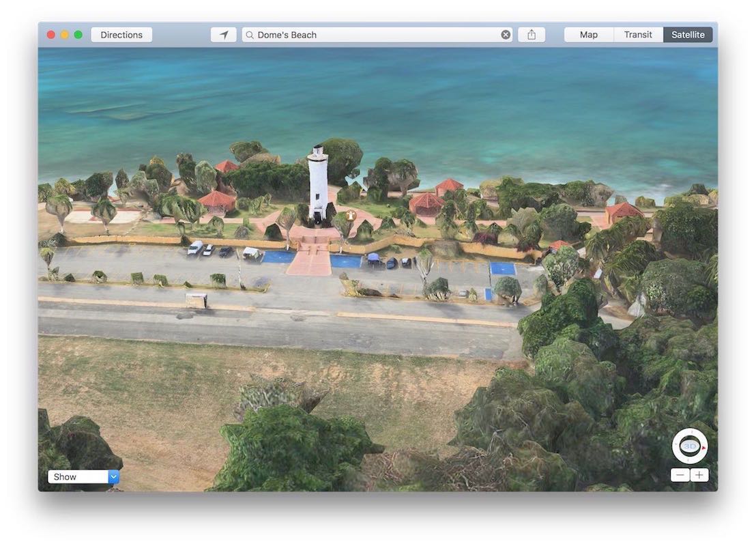Click the current location arrow icon

(224, 35)
